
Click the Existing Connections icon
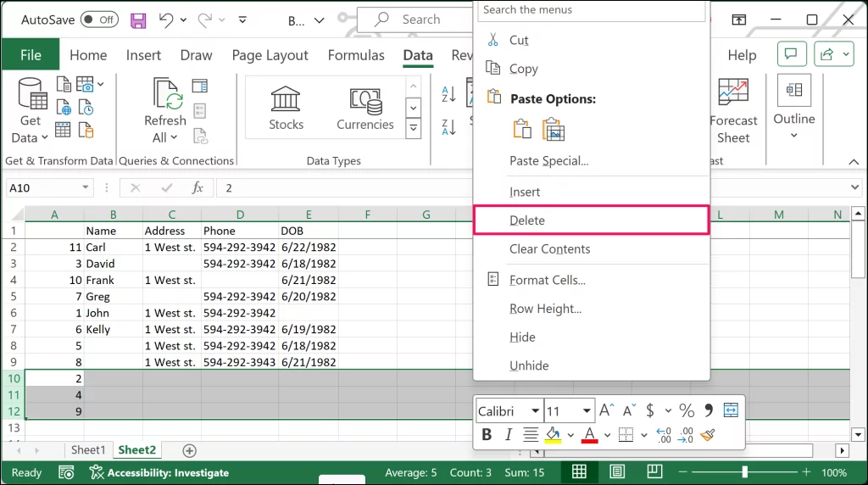tap(86, 130)
